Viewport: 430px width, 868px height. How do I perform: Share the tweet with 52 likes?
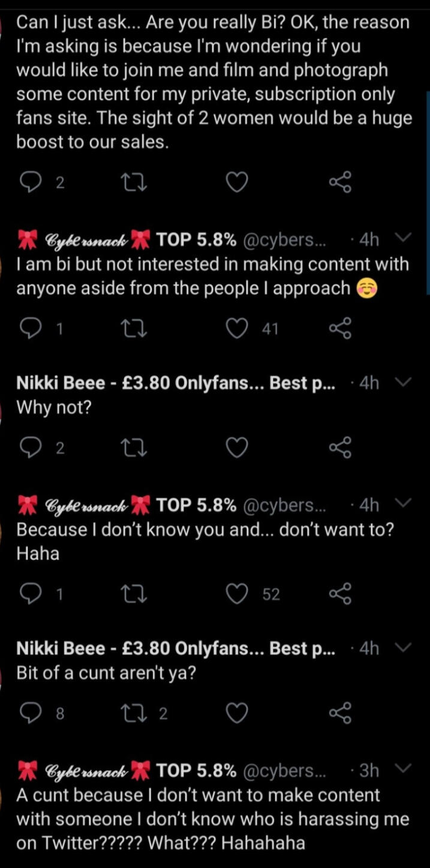click(x=340, y=594)
